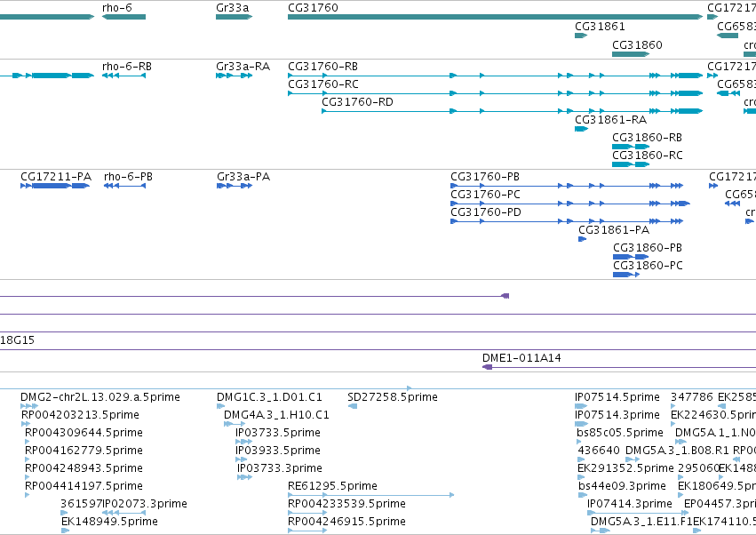This screenshot has width=756, height=535.
Task: Select transcript Gr33a-RA
Action: coord(234,76)
